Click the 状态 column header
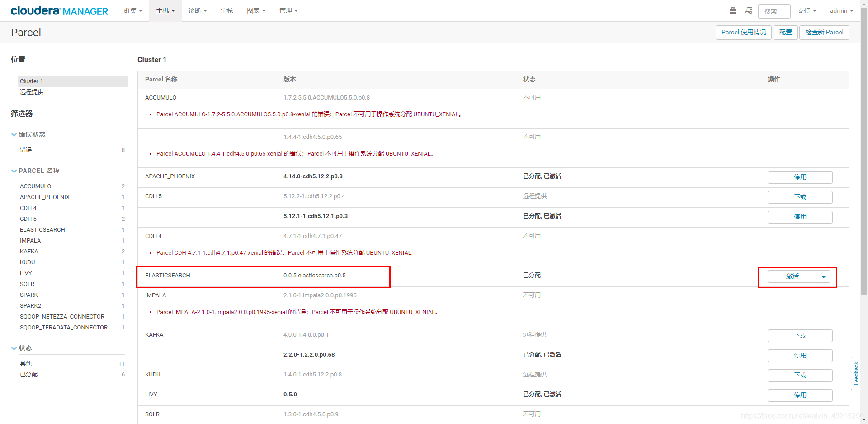868x424 pixels. (x=529, y=79)
